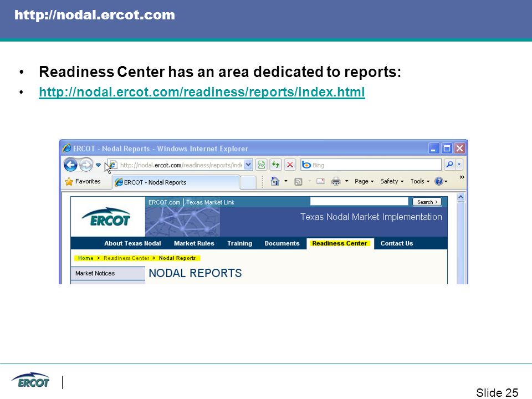Viewport: 532px width, 399px height.
Task: Click the scrollbar up arrow
Action: (461, 197)
